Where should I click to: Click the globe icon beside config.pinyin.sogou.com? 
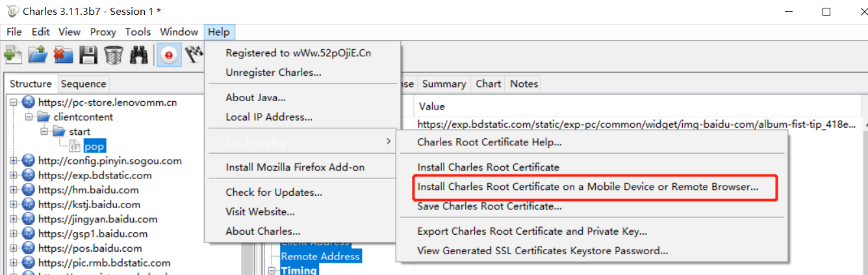point(28,161)
